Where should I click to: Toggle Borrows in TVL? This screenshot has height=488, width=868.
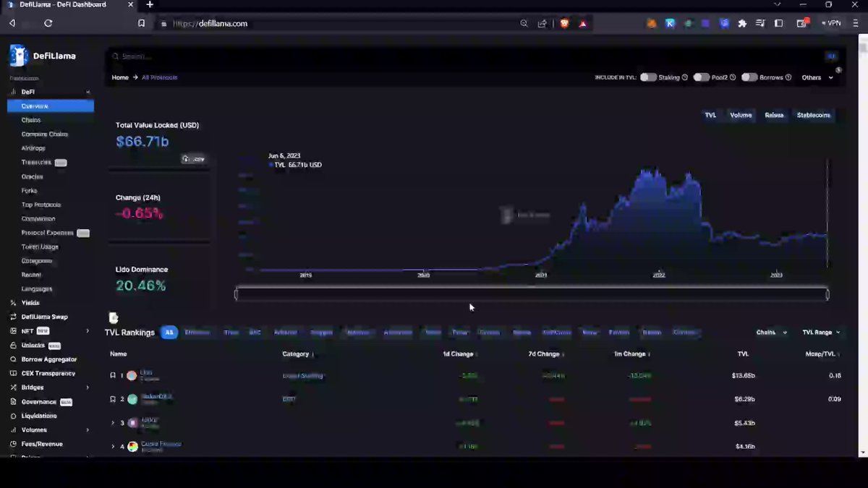tap(749, 77)
